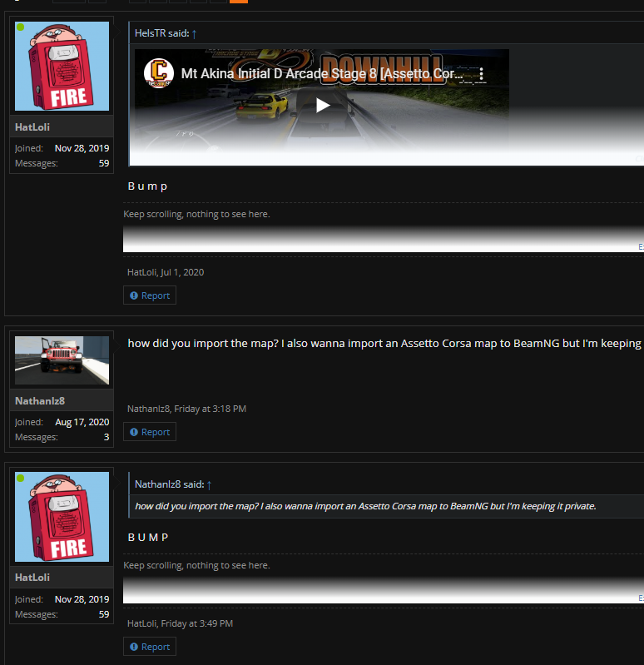Click 'HelsTR said:' quote header

pyautogui.click(x=162, y=33)
